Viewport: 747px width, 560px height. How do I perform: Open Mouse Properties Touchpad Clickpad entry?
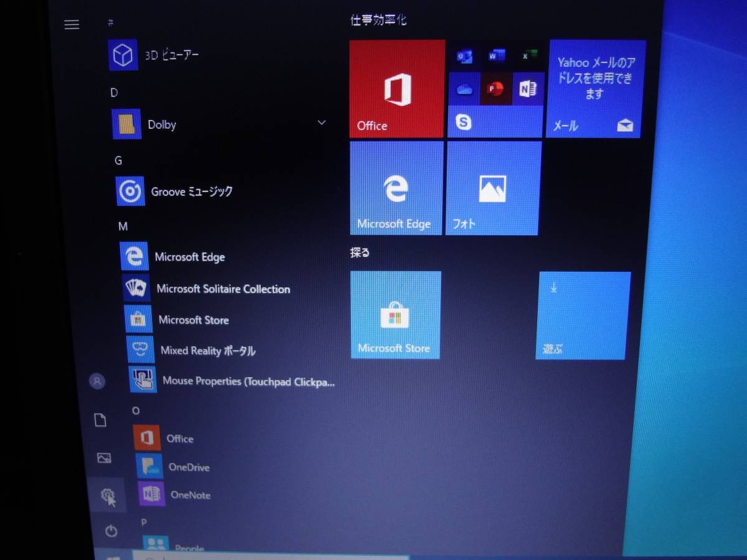point(248,381)
